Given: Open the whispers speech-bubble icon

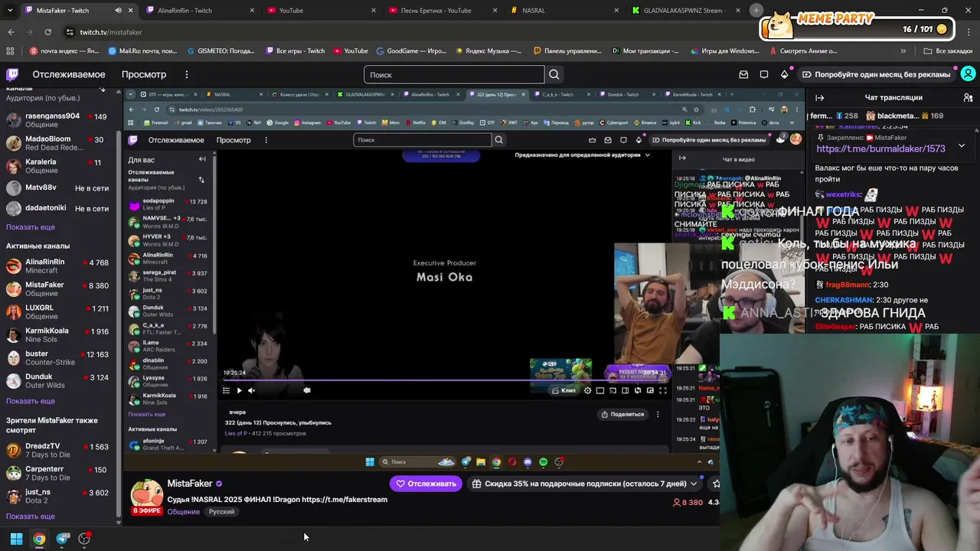Looking at the screenshot, I should pos(764,74).
